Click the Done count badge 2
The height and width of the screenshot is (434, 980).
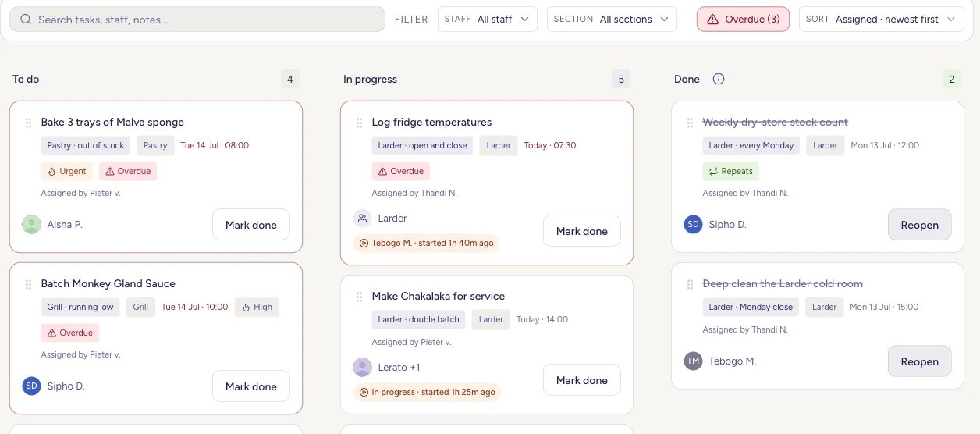coord(952,79)
